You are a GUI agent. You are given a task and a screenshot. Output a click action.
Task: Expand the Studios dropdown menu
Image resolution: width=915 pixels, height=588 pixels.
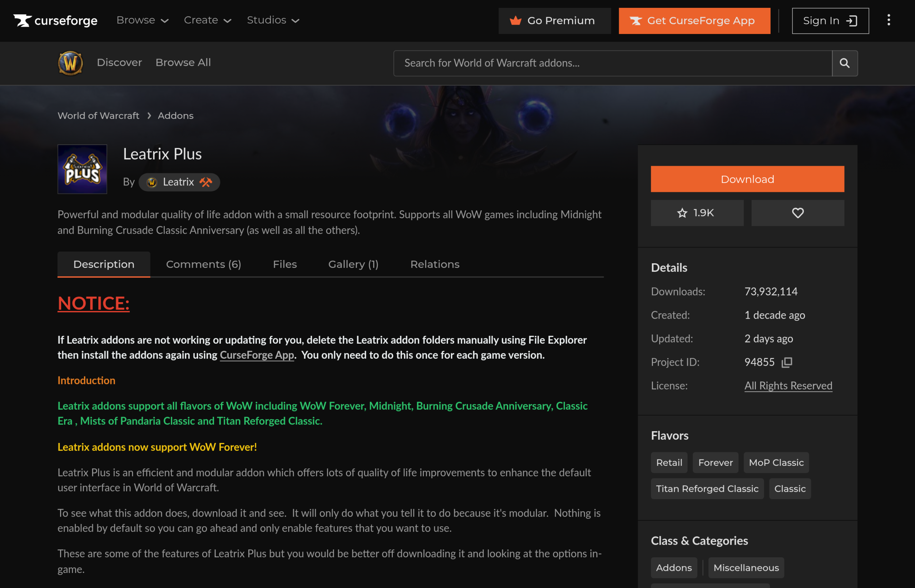273,20
